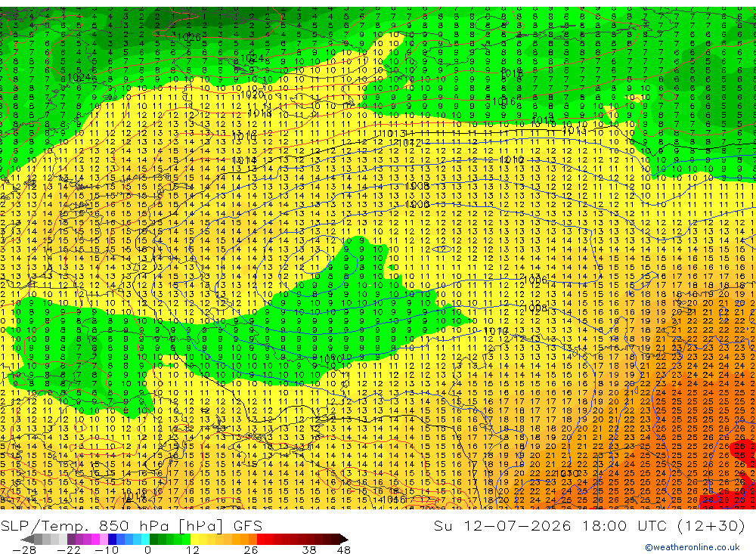Select the bright yellow swatch in the legend

click(x=194, y=540)
